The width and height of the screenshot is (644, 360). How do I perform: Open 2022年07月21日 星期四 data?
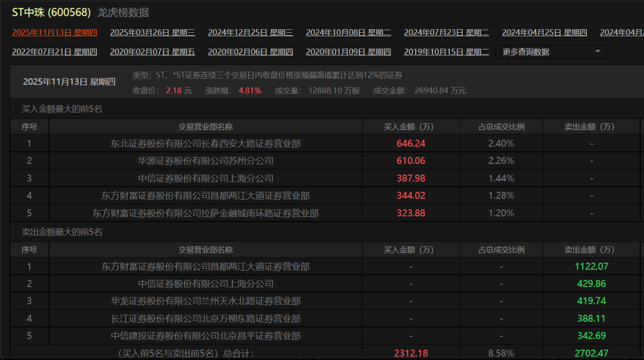55,52
